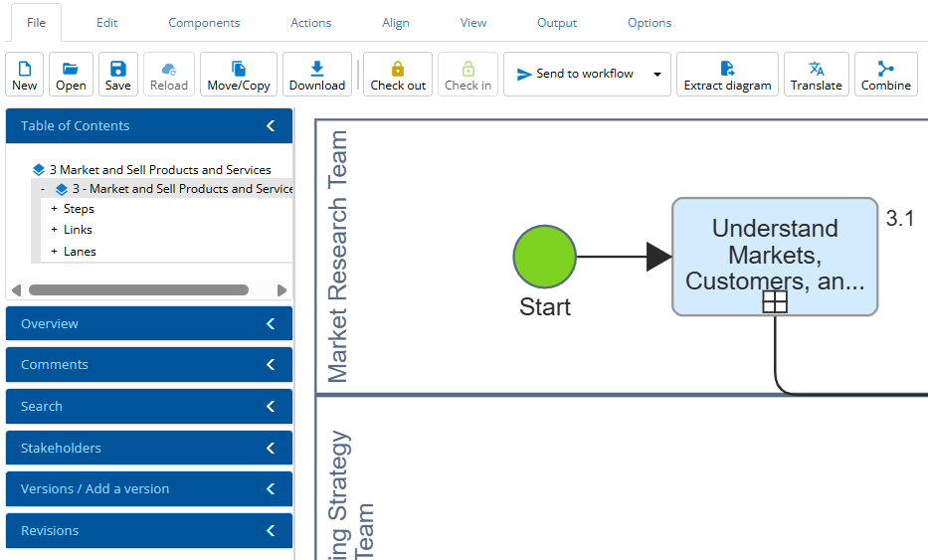Collapse the Table of Contents panel
Screen dimensions: 928x560
[x=271, y=126]
